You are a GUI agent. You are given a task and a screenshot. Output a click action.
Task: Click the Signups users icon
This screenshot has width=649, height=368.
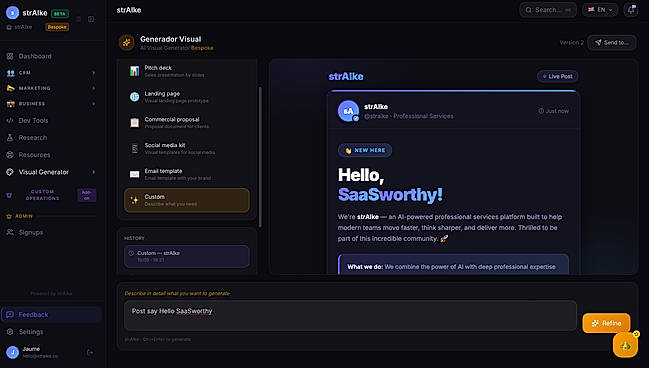(10, 232)
